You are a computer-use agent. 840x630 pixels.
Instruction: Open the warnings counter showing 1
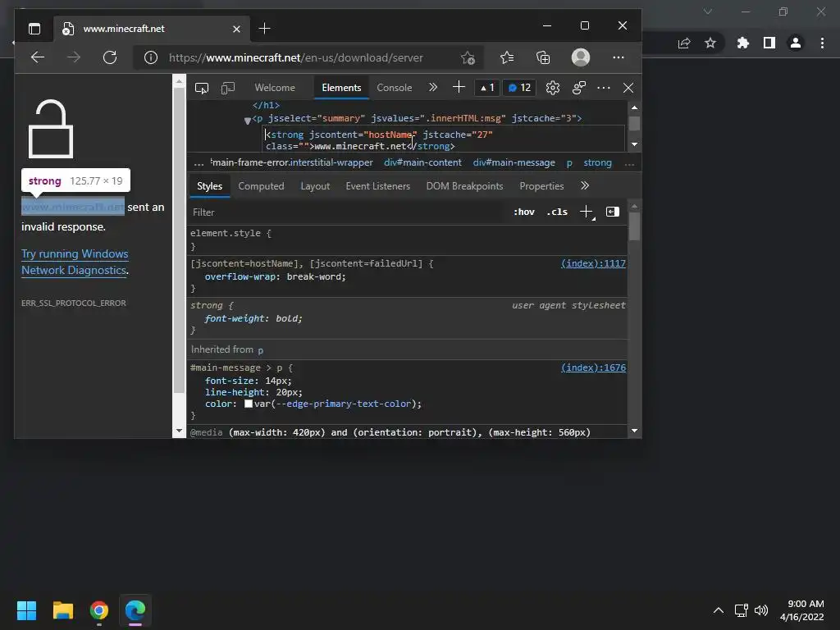point(487,87)
